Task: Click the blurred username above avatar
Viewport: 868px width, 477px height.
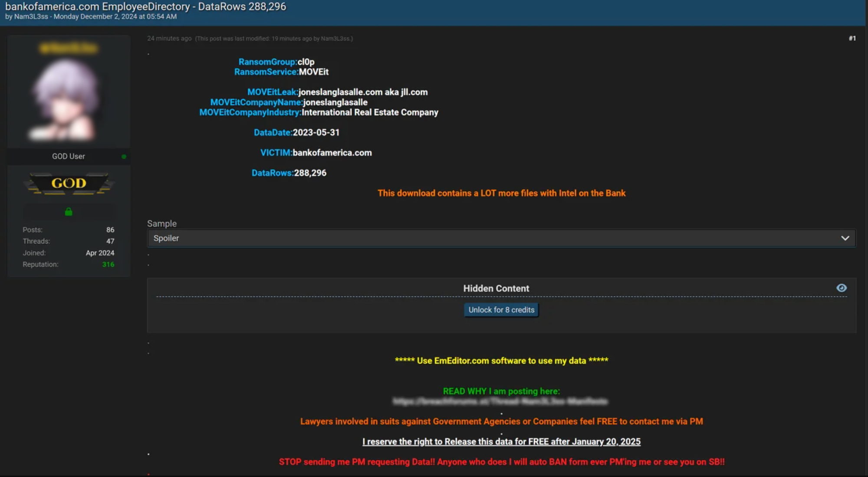Action: [x=69, y=48]
